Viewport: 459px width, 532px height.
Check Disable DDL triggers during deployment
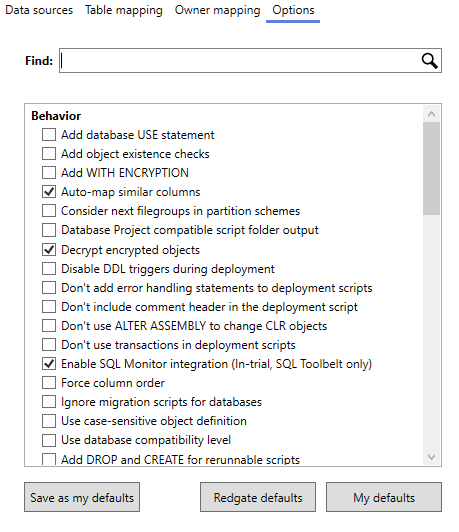pyautogui.click(x=49, y=269)
